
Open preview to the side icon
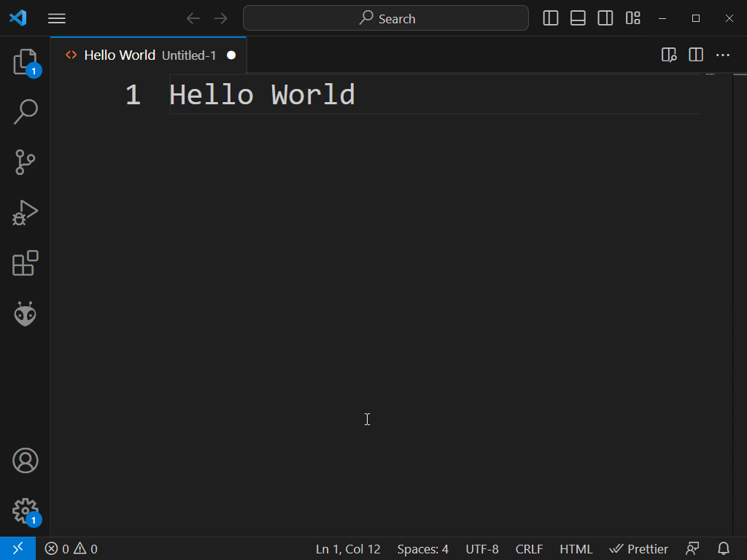(669, 55)
